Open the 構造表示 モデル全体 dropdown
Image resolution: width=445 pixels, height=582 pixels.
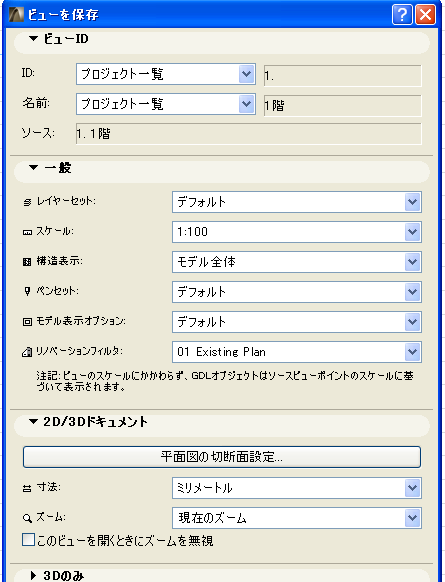point(297,262)
